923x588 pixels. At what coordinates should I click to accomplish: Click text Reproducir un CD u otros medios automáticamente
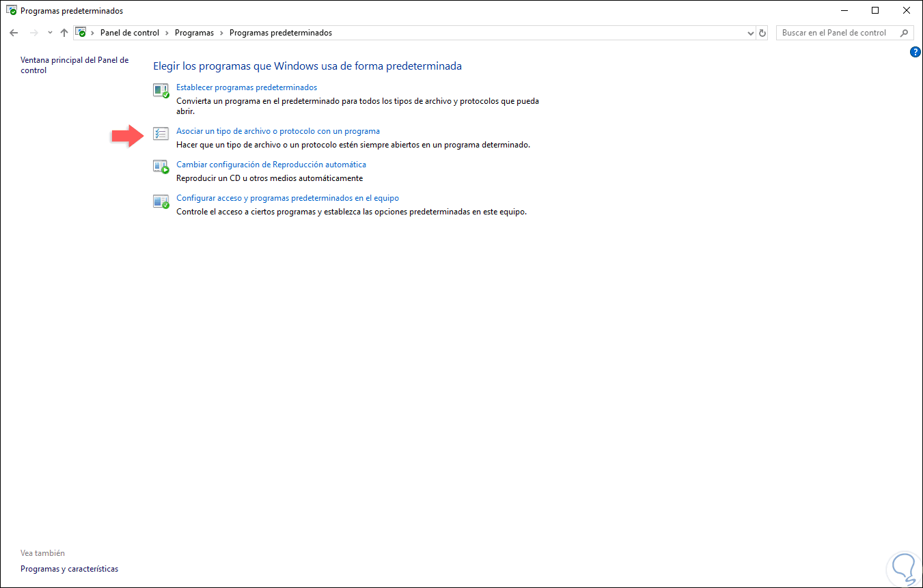pyautogui.click(x=270, y=178)
